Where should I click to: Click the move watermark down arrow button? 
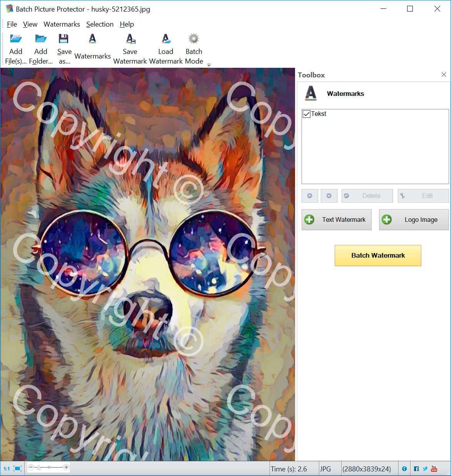click(x=329, y=196)
